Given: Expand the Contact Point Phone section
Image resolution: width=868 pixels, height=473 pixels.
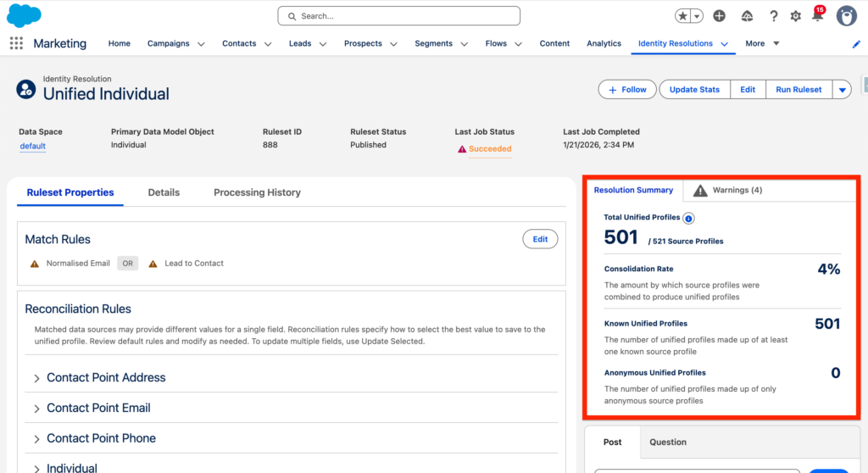Looking at the screenshot, I should tap(37, 439).
